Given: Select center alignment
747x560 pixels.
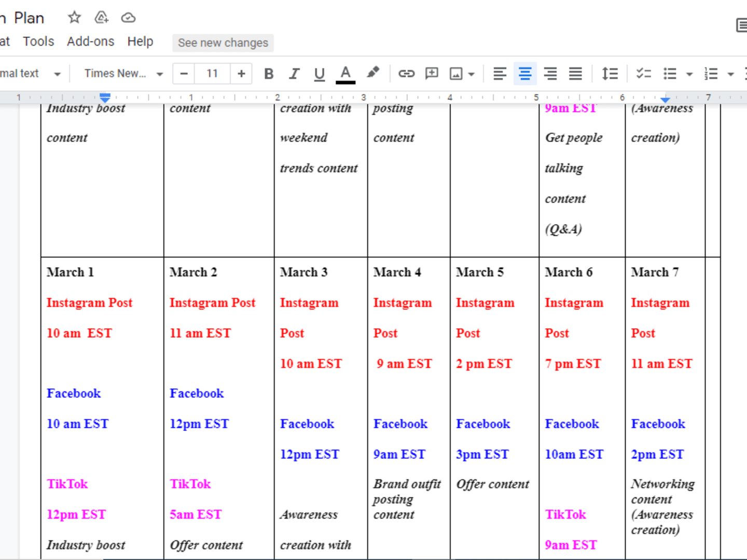Looking at the screenshot, I should (x=525, y=74).
